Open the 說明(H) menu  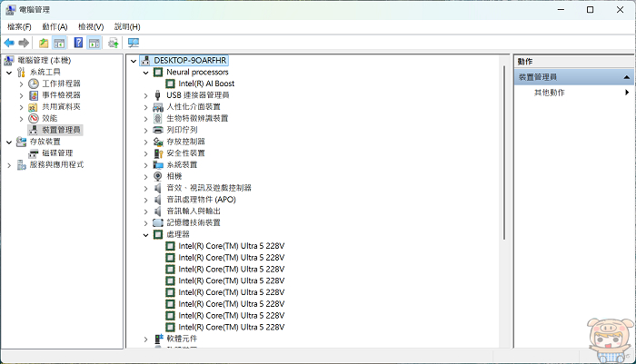click(127, 26)
